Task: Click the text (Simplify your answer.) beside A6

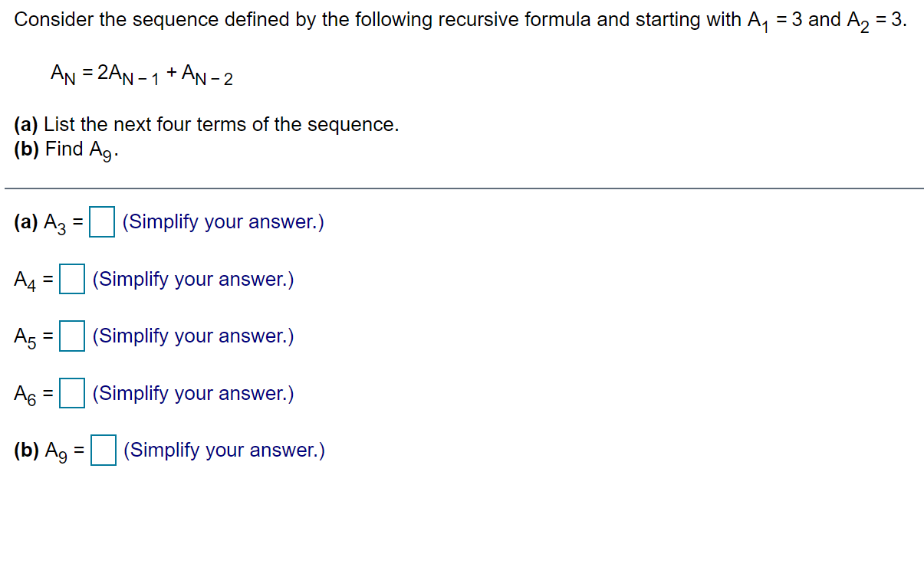Action: 192,393
